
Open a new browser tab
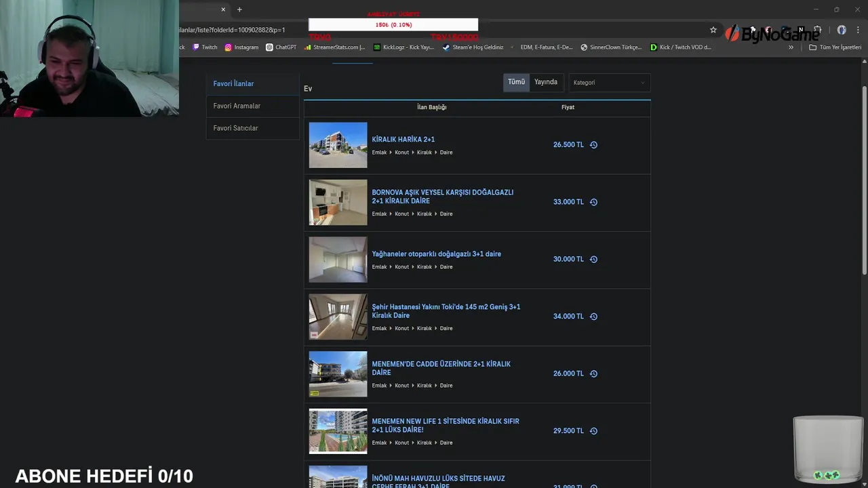[x=239, y=9]
